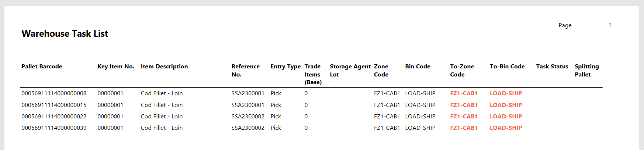
Task: Click the Pallet Barcode column header
Action: (42, 67)
